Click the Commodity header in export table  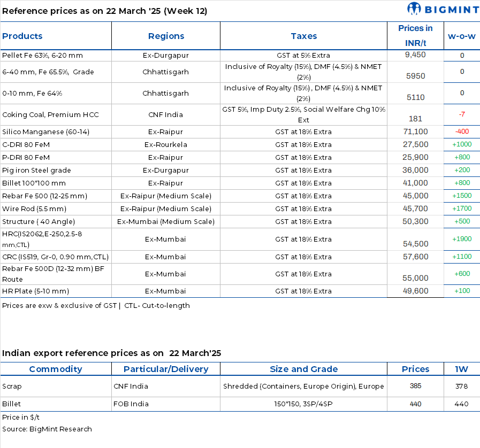tap(56, 369)
